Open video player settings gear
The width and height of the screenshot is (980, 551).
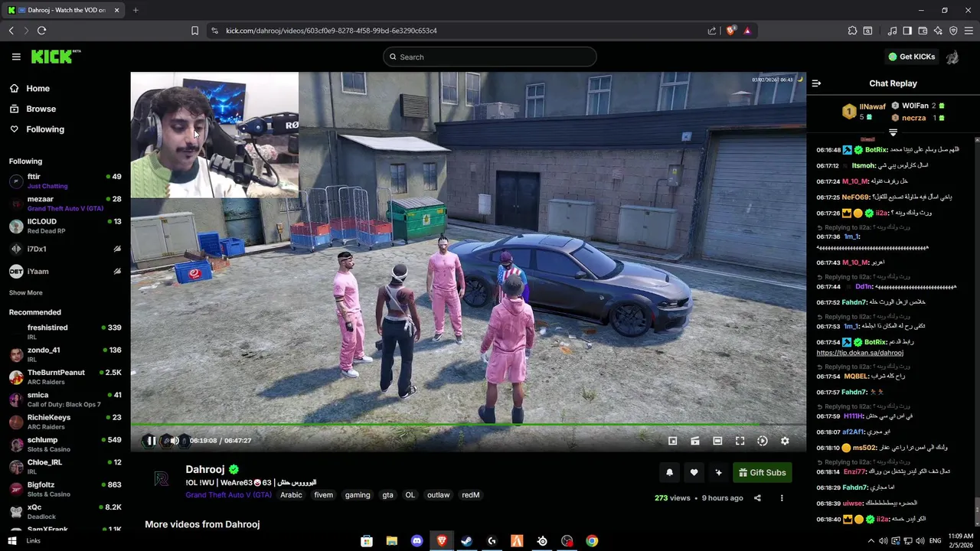(785, 441)
